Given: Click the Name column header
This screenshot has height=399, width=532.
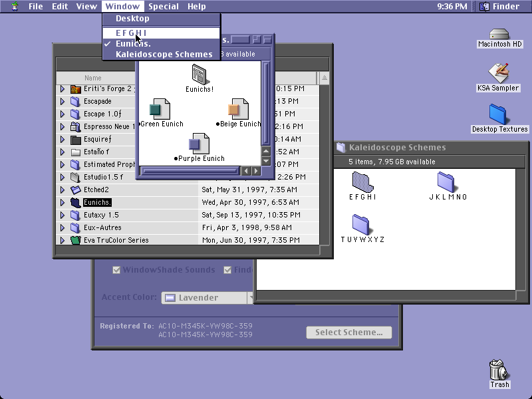Looking at the screenshot, I should click(93, 78).
